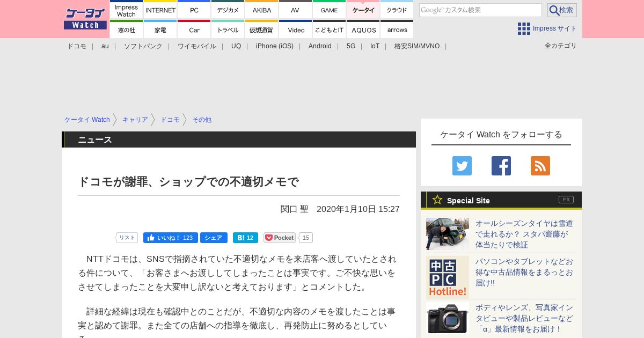644x338 pixels.
Task: Open the GAME tab
Action: coord(330,10)
